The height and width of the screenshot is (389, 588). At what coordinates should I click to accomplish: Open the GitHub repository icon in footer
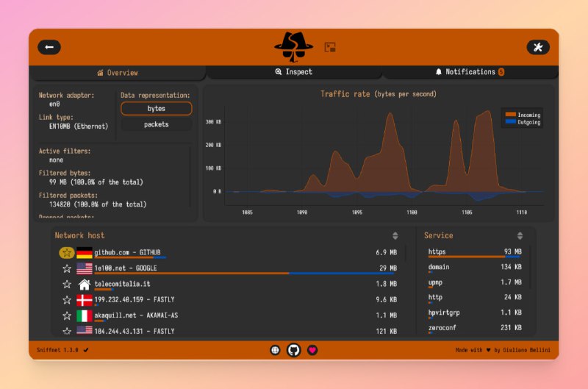(x=294, y=350)
